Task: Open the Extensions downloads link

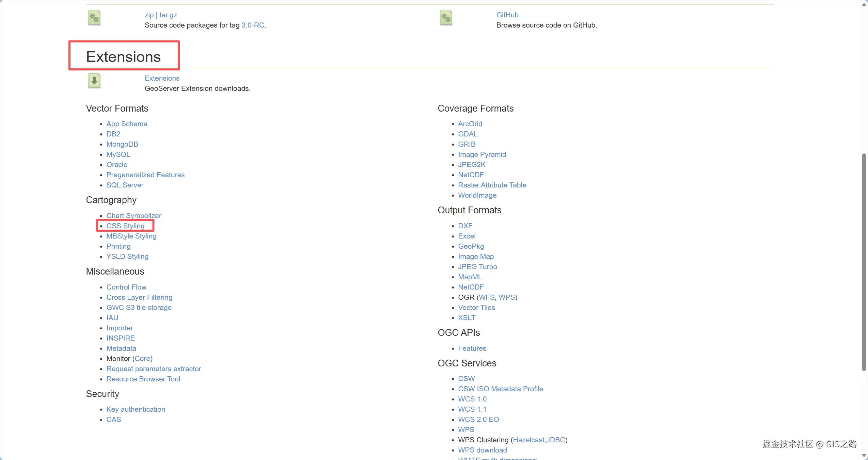Action: click(162, 78)
